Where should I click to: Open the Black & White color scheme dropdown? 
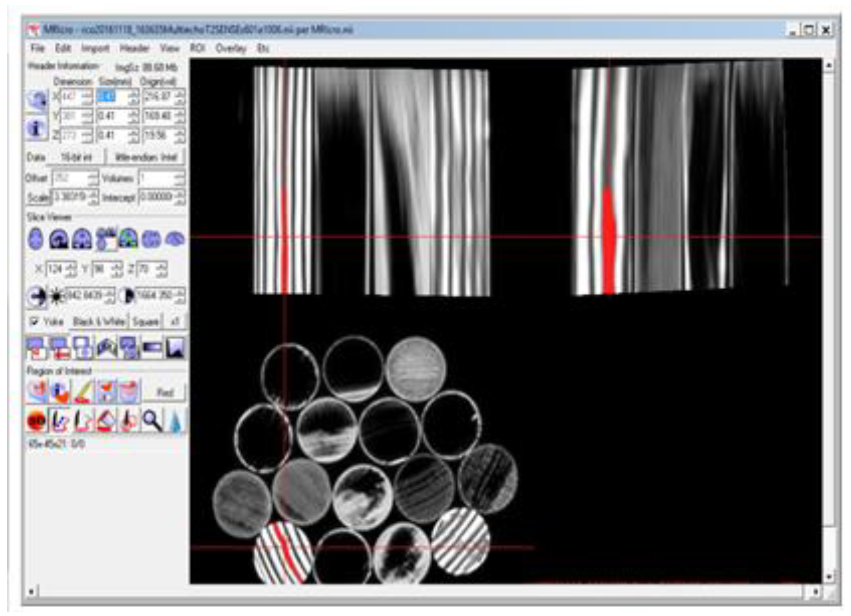[x=99, y=322]
